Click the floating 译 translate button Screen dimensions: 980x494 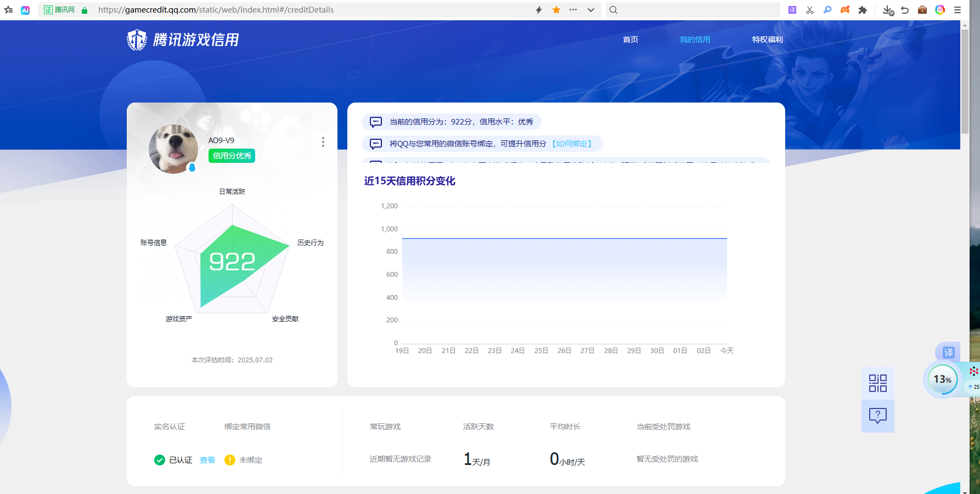tap(949, 353)
